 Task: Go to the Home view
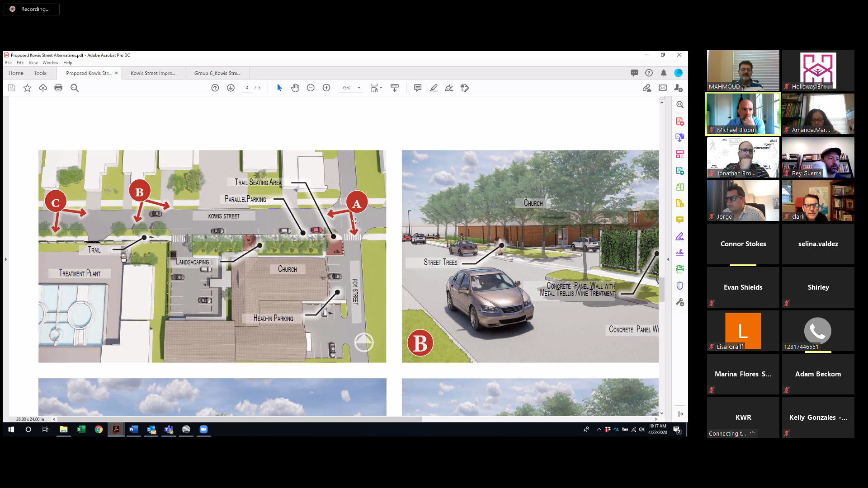(x=16, y=73)
